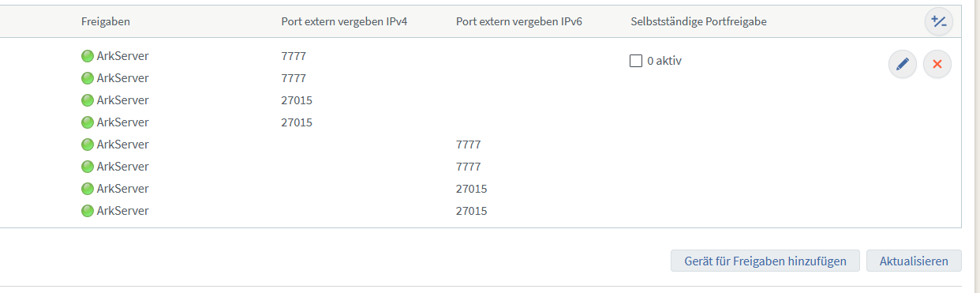This screenshot has height=293, width=980.
Task: Click the Selbstständige Portfreigabe column header
Action: pyautogui.click(x=699, y=21)
